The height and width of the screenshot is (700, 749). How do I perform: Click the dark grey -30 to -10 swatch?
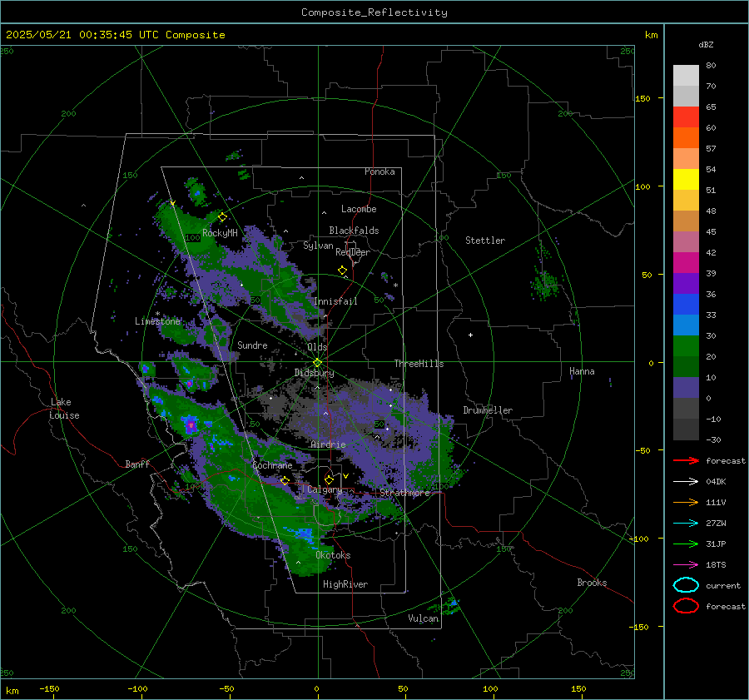[686, 429]
